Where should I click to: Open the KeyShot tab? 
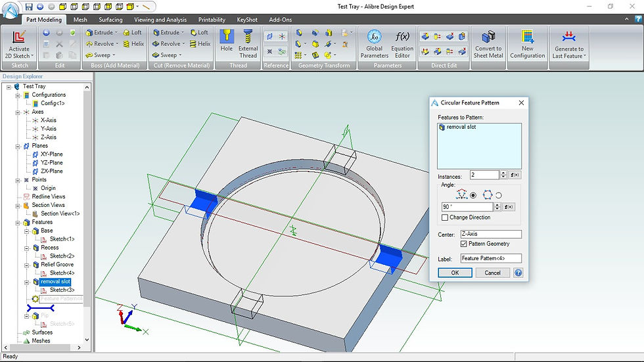[x=247, y=19]
